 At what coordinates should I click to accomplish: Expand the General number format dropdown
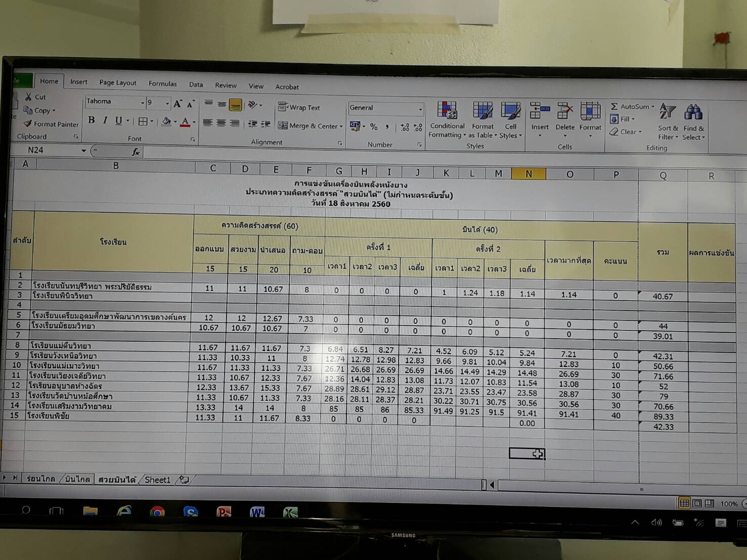pos(420,109)
